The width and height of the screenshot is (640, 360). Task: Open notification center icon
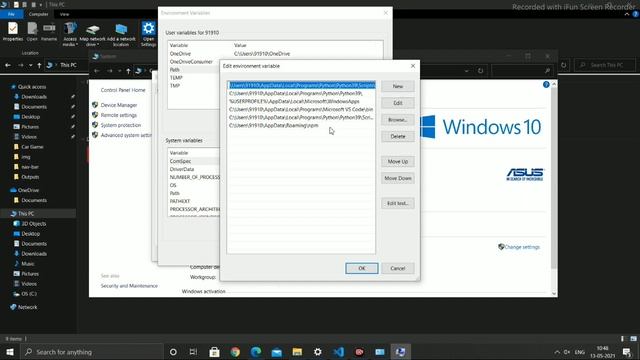click(x=627, y=352)
